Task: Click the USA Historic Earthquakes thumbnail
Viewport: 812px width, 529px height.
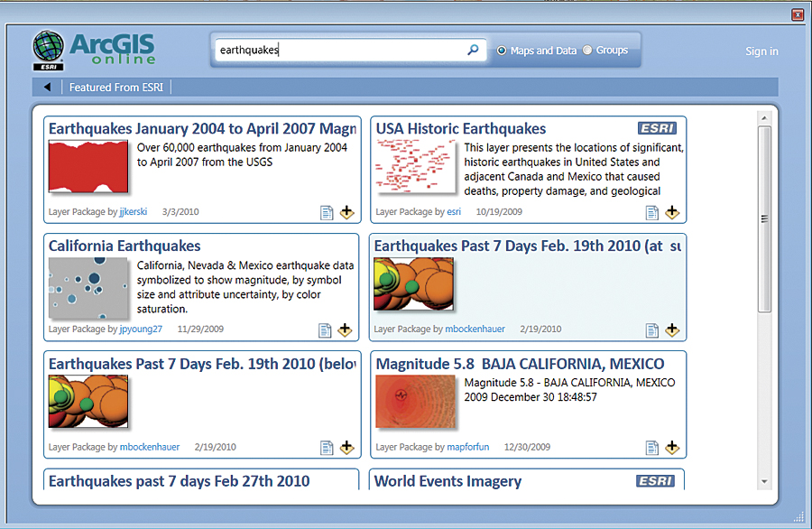Action: pyautogui.click(x=415, y=166)
